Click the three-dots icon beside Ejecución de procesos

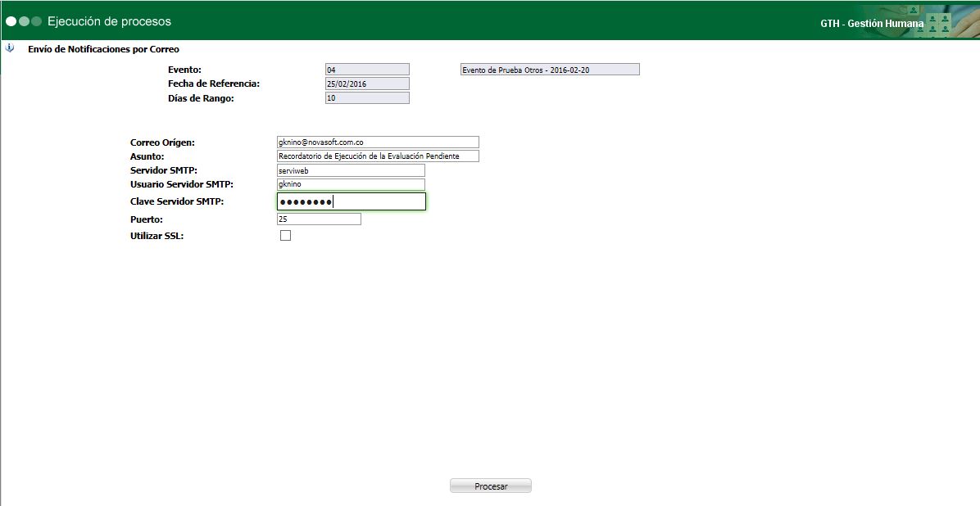[x=24, y=21]
